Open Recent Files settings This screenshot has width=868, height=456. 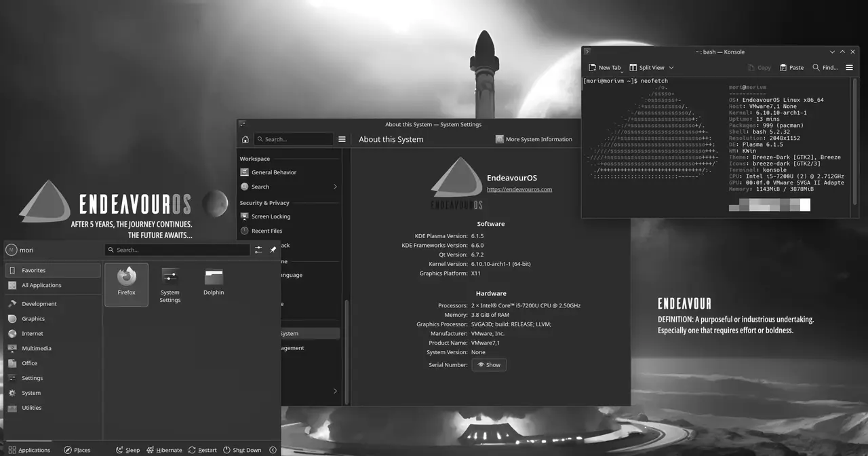290,231
